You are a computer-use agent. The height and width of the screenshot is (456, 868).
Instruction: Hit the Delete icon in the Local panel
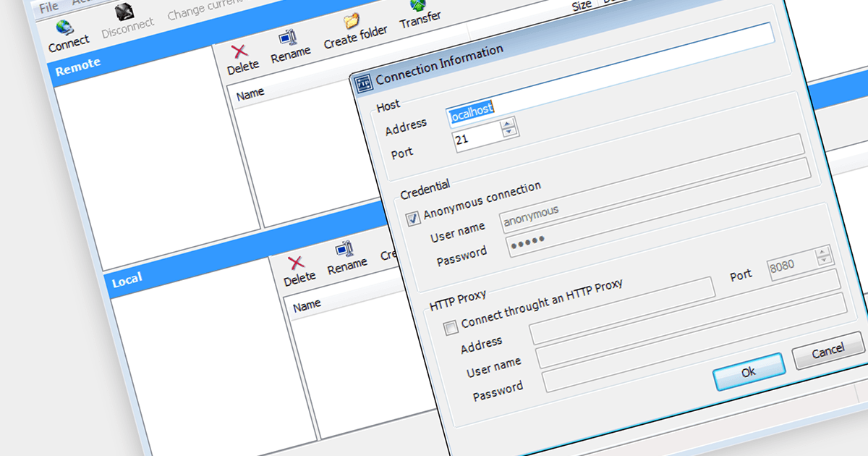(x=297, y=263)
